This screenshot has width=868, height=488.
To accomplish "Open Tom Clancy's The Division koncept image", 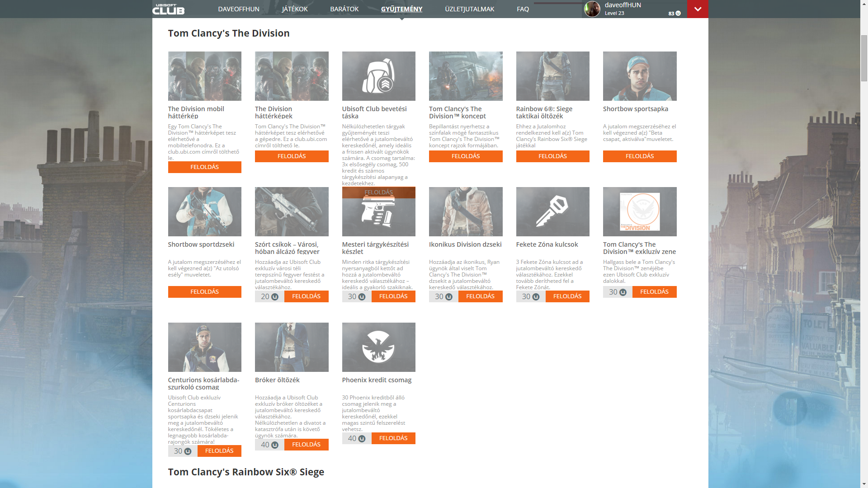I will (466, 76).
